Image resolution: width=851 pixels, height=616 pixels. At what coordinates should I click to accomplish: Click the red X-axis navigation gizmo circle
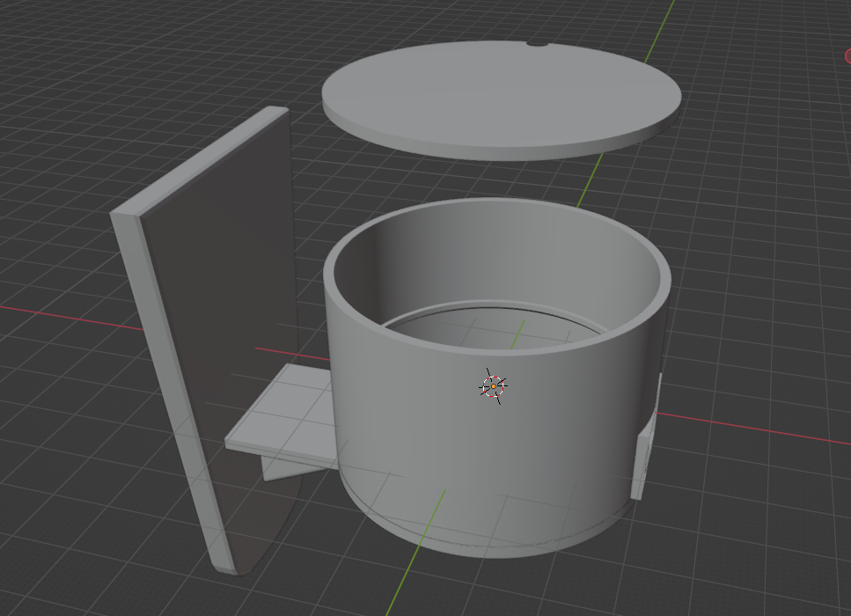click(847, 55)
